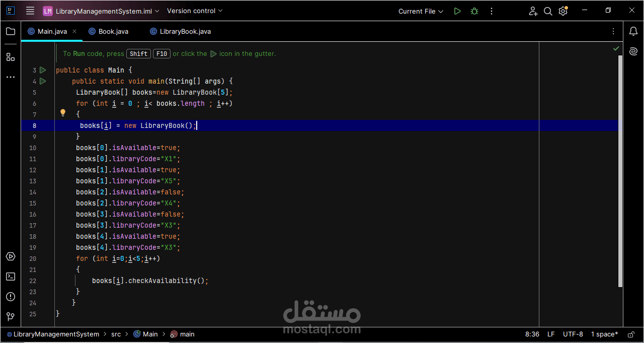Click "X5" string on line 13
The image size is (644, 343).
(x=169, y=181)
